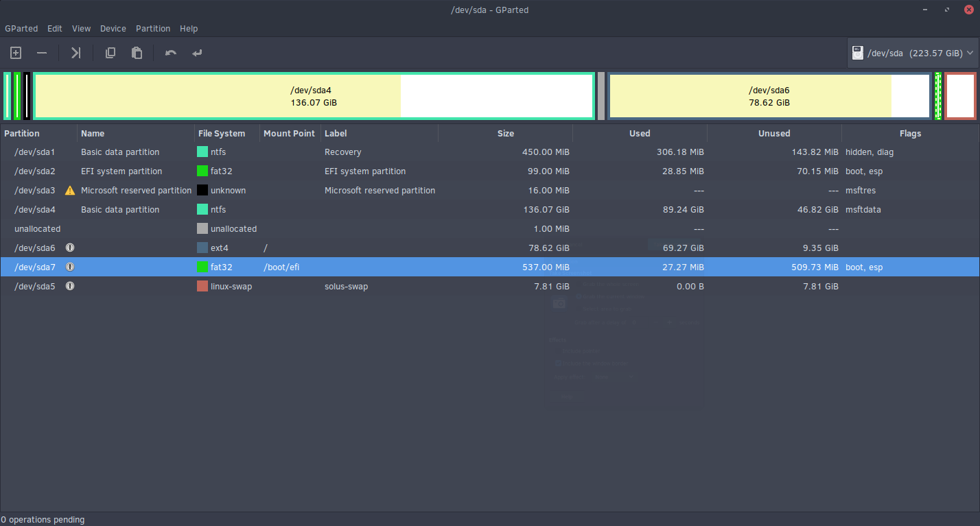The height and width of the screenshot is (526, 980).
Task: Apply all operations using the toolbar icon
Action: click(197, 53)
